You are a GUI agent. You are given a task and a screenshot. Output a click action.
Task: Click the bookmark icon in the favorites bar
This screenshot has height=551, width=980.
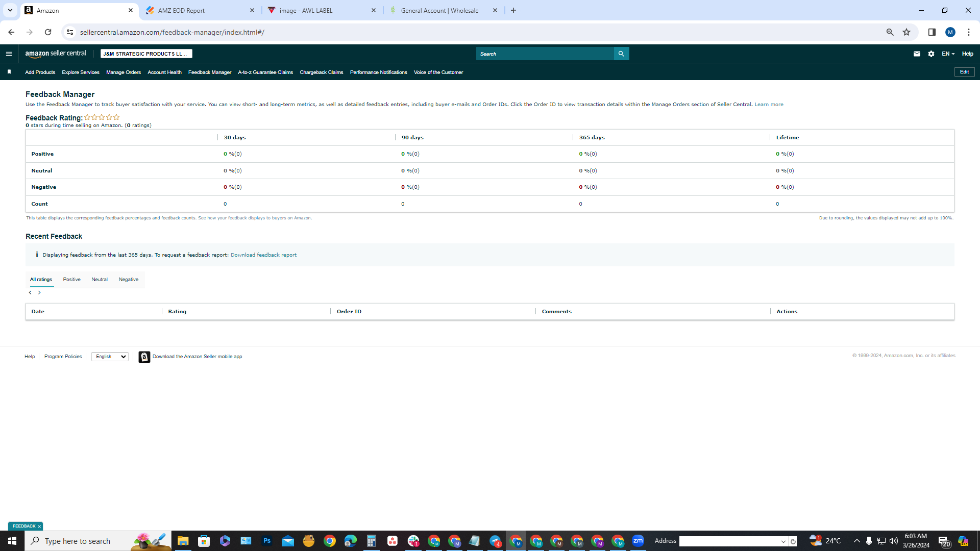(9, 72)
